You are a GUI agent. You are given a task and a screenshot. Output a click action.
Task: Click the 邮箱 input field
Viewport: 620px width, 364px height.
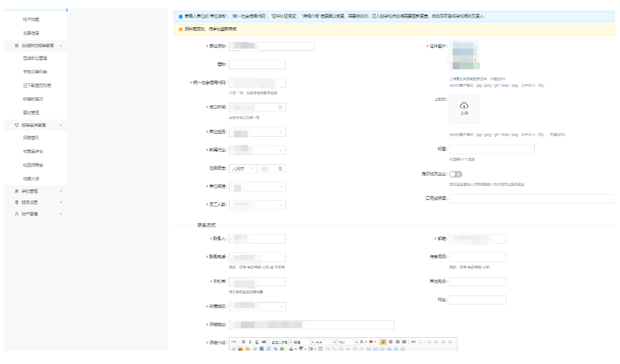(x=478, y=239)
